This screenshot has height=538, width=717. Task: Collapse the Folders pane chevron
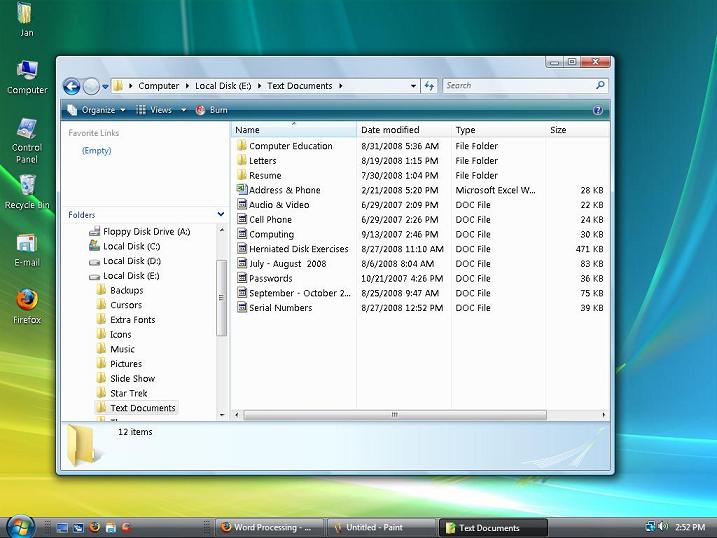pyautogui.click(x=221, y=214)
